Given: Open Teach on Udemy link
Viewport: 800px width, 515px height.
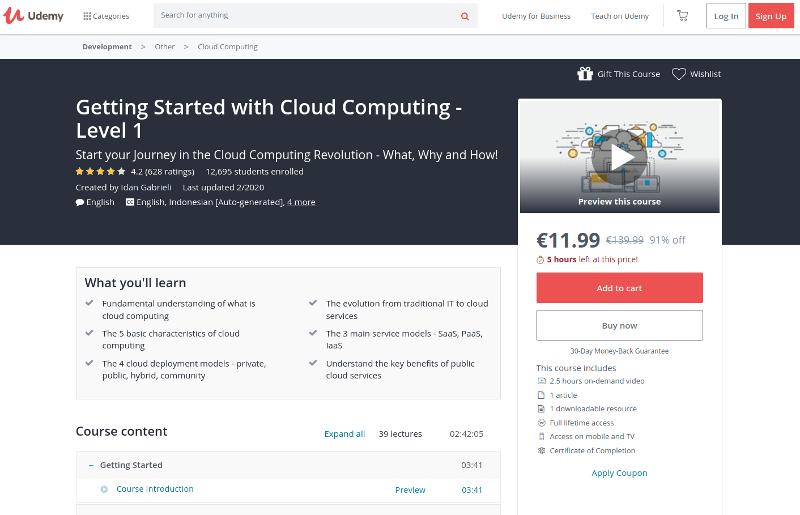Looking at the screenshot, I should point(620,16).
